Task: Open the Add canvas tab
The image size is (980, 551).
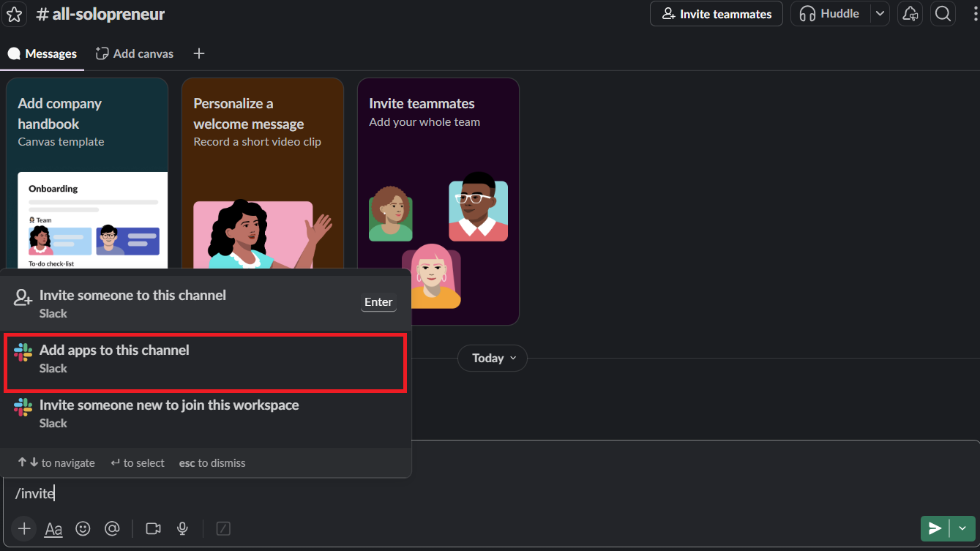Action: tap(135, 53)
